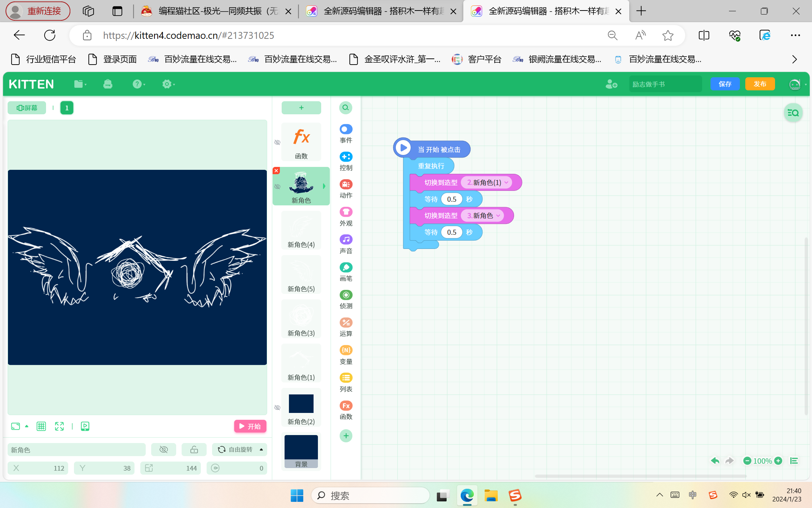This screenshot has width=812, height=508.
Task: Open the settings gear dropdown
Action: pyautogui.click(x=168, y=84)
